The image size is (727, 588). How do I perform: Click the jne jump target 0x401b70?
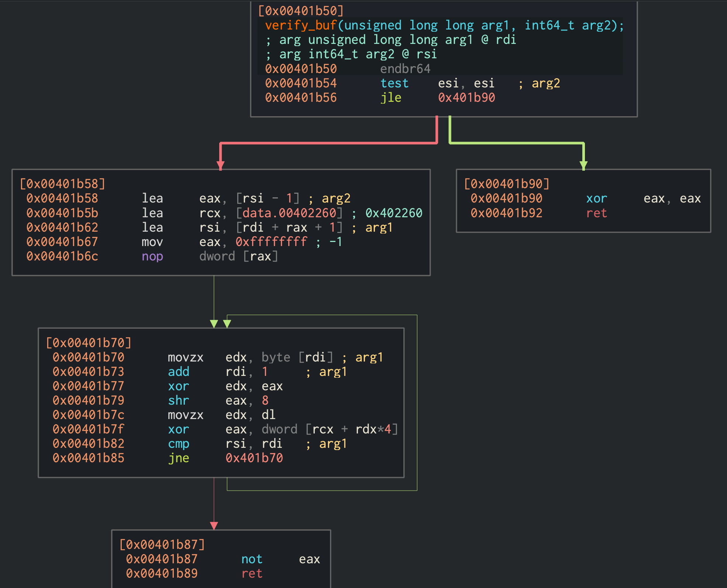(x=254, y=458)
